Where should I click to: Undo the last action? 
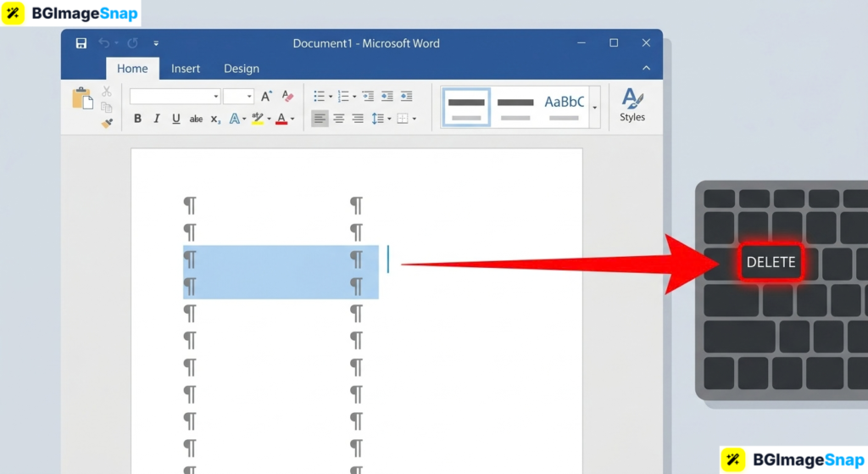103,42
